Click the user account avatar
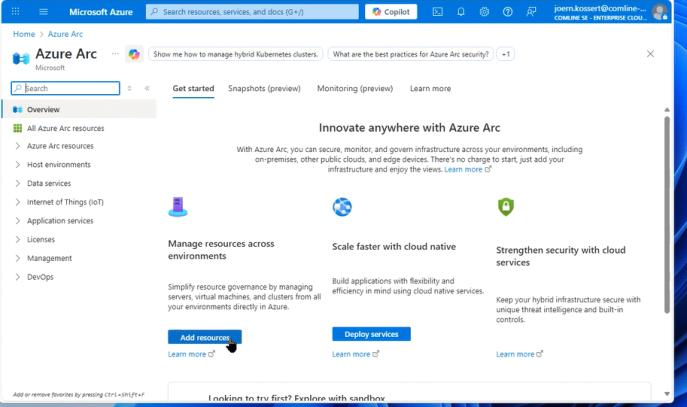The height and width of the screenshot is (407, 687). click(659, 12)
